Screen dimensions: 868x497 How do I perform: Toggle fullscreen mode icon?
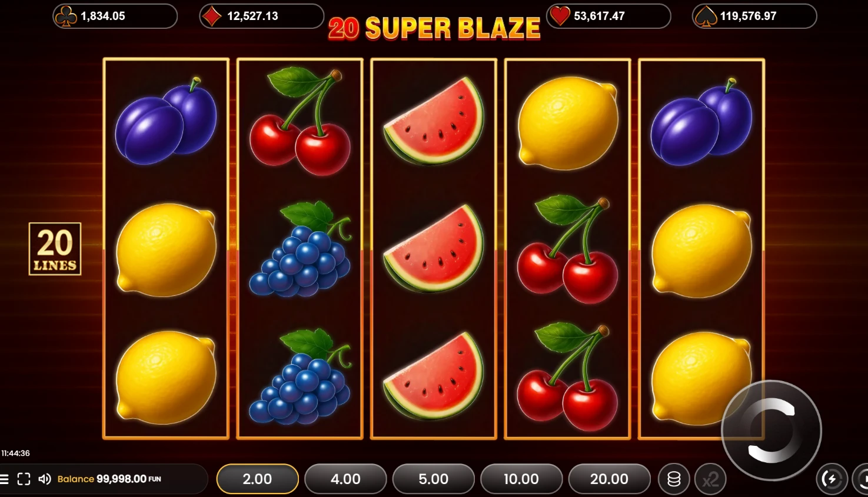(24, 479)
